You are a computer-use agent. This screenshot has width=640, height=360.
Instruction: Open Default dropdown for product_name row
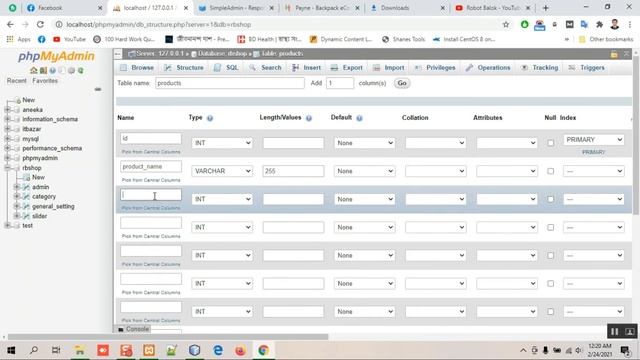pyautogui.click(x=364, y=171)
